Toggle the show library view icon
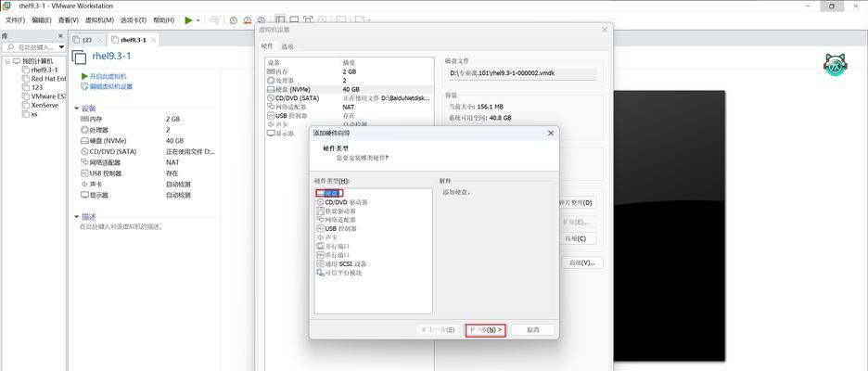This screenshot has height=371, width=868. click(x=281, y=19)
